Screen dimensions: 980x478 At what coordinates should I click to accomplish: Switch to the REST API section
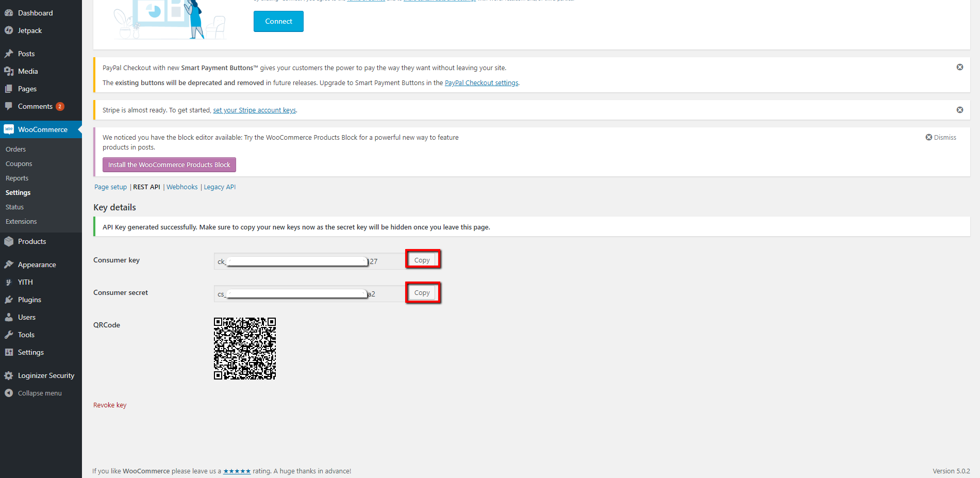[x=146, y=187]
